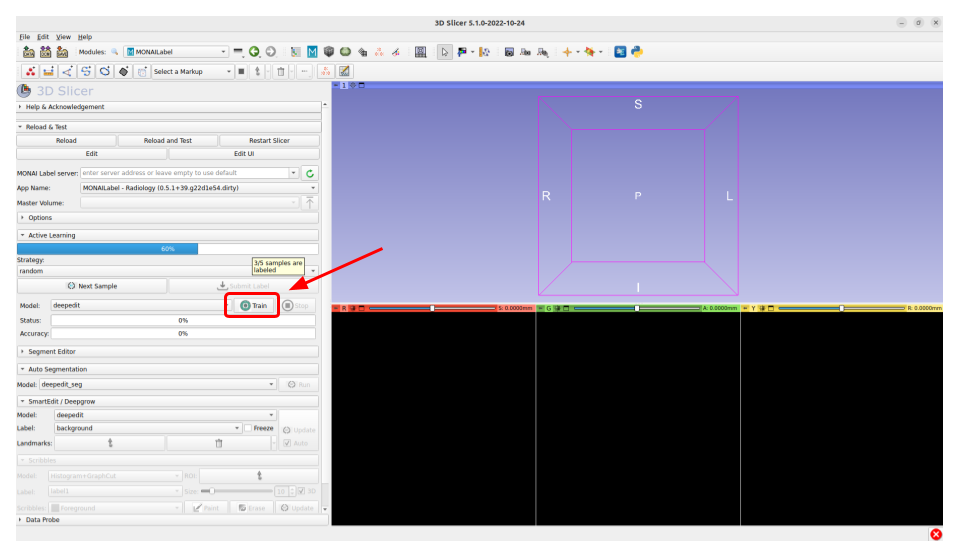This screenshot has height=551, width=953.
Task: Toggle the crosshair toolbar icon
Action: pos(567,52)
